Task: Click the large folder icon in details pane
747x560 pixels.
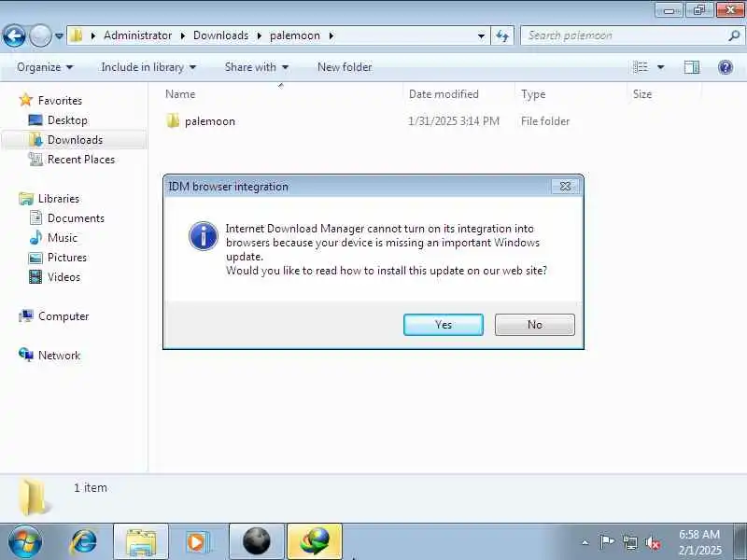Action: pos(33,497)
